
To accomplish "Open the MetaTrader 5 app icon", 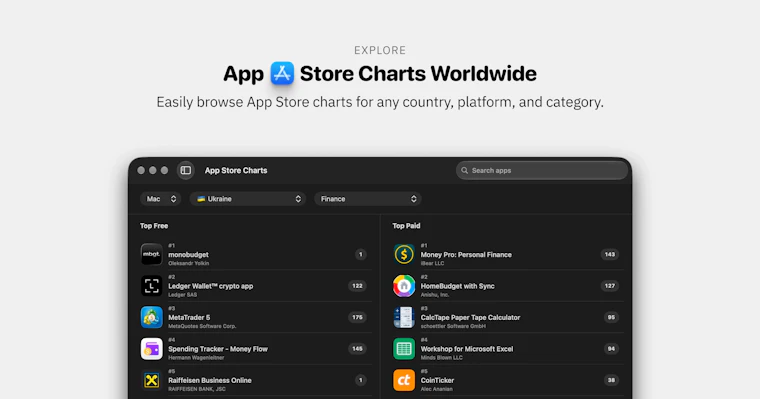I will 152,317.
